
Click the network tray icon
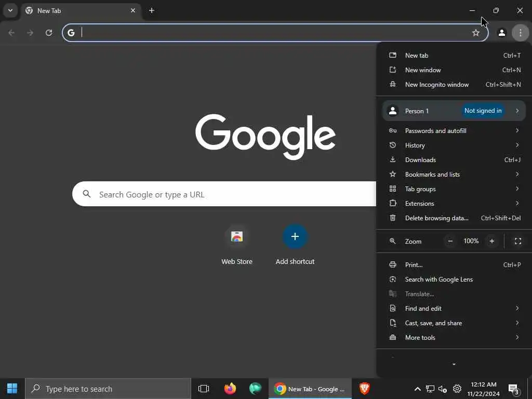pyautogui.click(x=430, y=389)
